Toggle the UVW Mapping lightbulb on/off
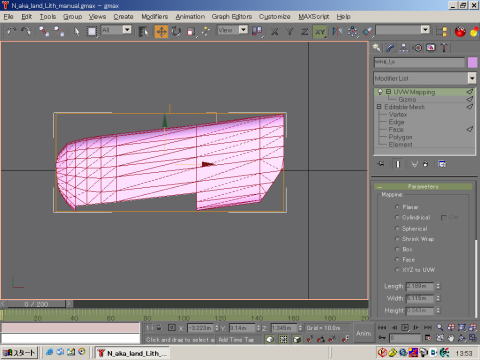Viewport: 480px width, 360px height. (x=380, y=91)
